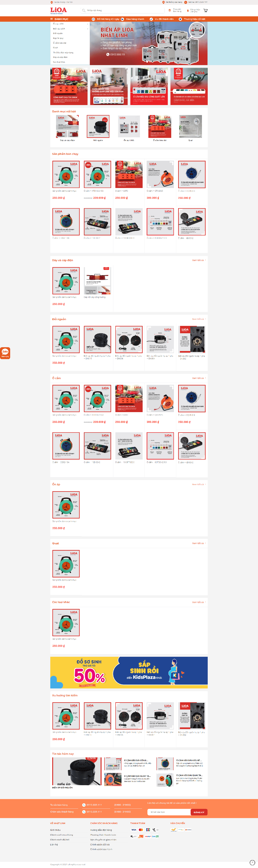Viewport: 258px width, 868px height.
Task: Click the order tracking clipboard icon
Action: tap(170, 10)
